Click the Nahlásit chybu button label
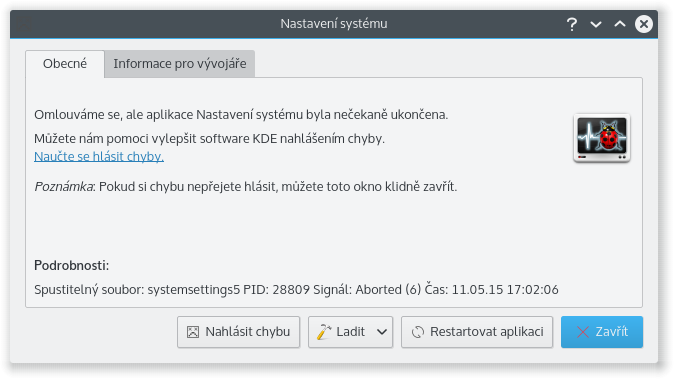Viewport: 674px width, 379px height. (x=248, y=332)
